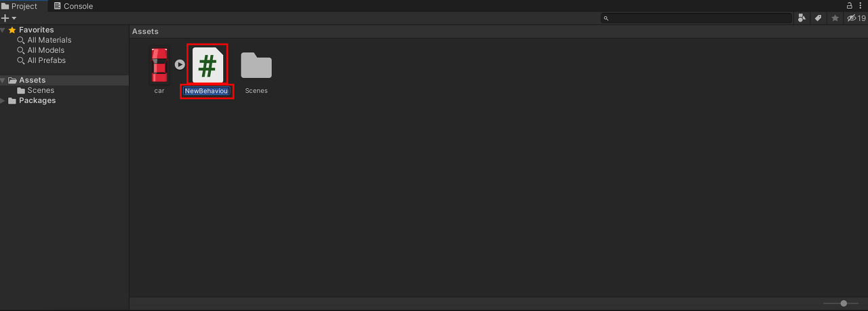Viewport: 868px width, 311px height.
Task: Toggle the Project window lock icon
Action: click(849, 5)
